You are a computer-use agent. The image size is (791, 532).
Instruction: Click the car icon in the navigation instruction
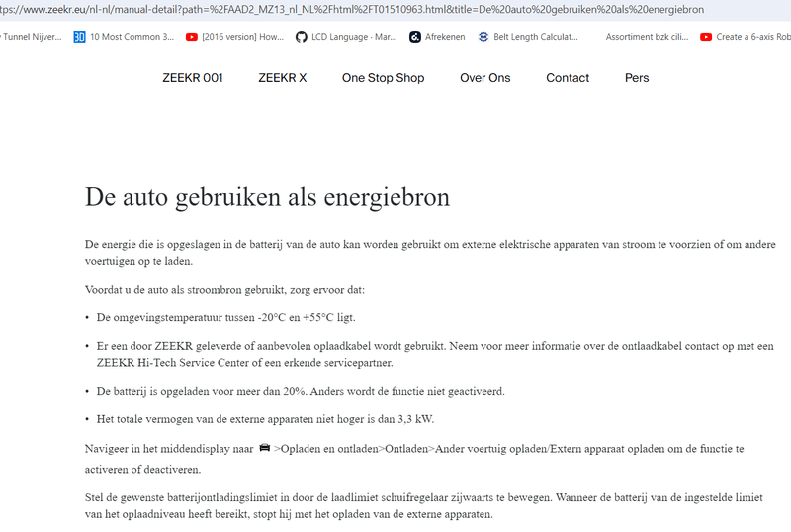coord(264,448)
